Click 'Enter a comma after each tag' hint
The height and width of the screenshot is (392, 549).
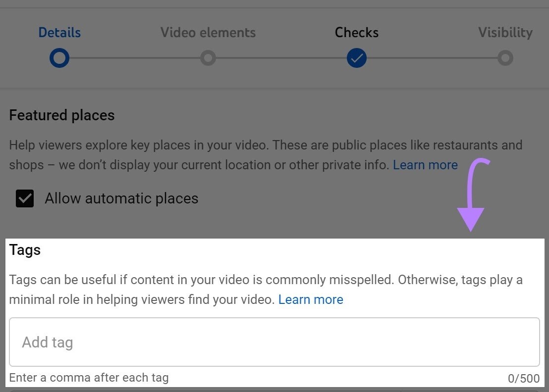coord(89,378)
